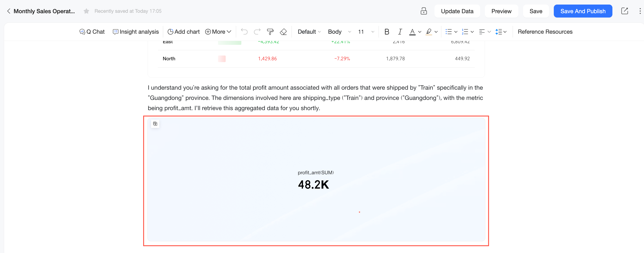Click the Update Data button

click(457, 11)
